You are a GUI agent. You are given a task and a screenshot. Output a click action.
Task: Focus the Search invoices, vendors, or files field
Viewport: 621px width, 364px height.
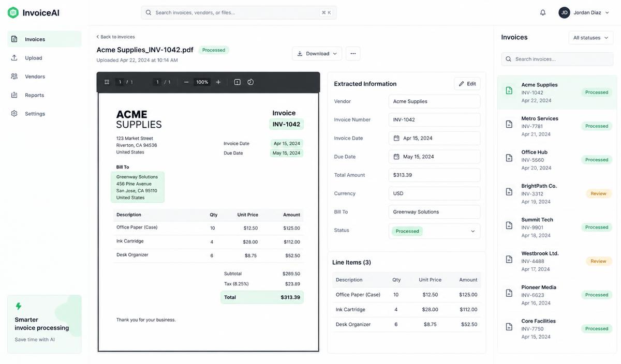pyautogui.click(x=239, y=12)
